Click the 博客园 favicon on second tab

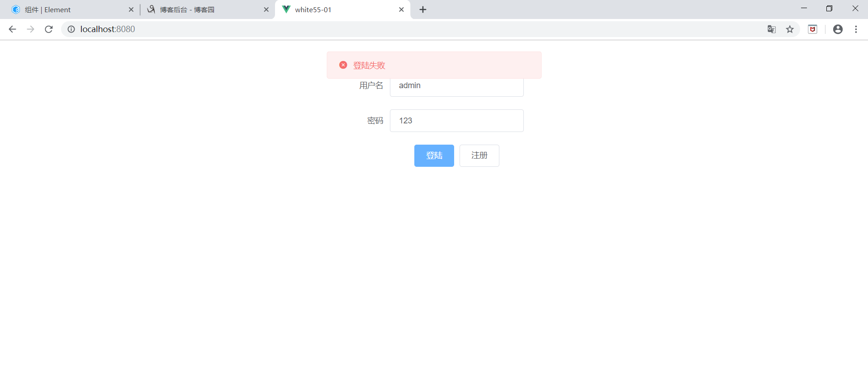[x=151, y=9]
